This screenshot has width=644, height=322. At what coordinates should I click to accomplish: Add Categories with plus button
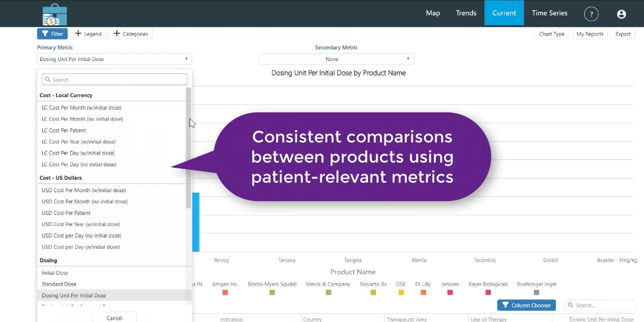pos(131,34)
